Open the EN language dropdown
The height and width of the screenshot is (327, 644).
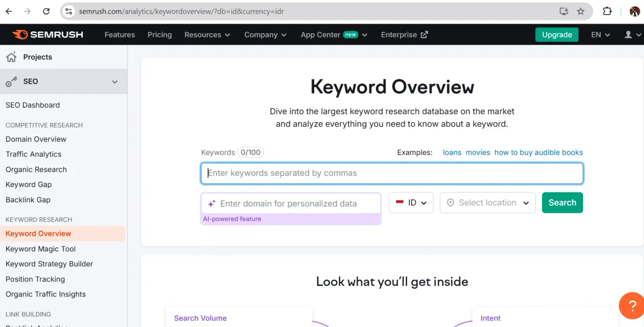tap(600, 35)
